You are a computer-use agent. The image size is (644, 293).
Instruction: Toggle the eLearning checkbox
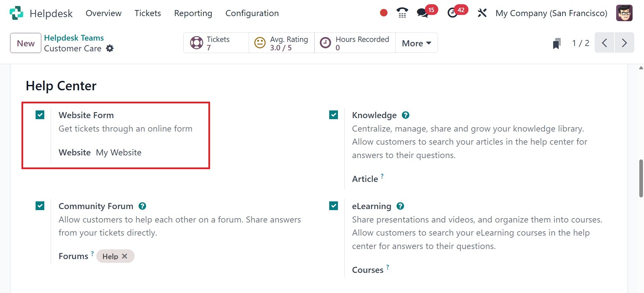click(334, 206)
